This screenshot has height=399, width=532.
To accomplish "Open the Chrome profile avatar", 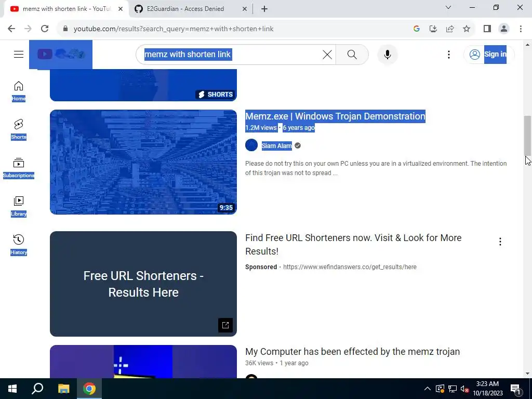I will click(x=504, y=29).
